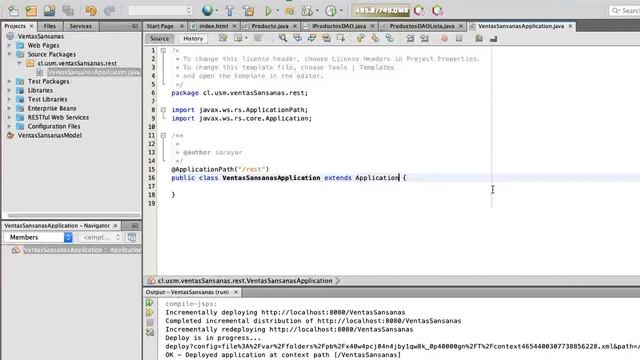
Task: Click the Shift Line Left icon
Action: (x=410, y=38)
